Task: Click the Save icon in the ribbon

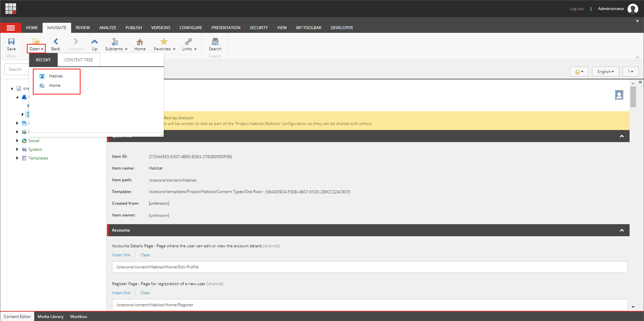Action: pos(11,42)
